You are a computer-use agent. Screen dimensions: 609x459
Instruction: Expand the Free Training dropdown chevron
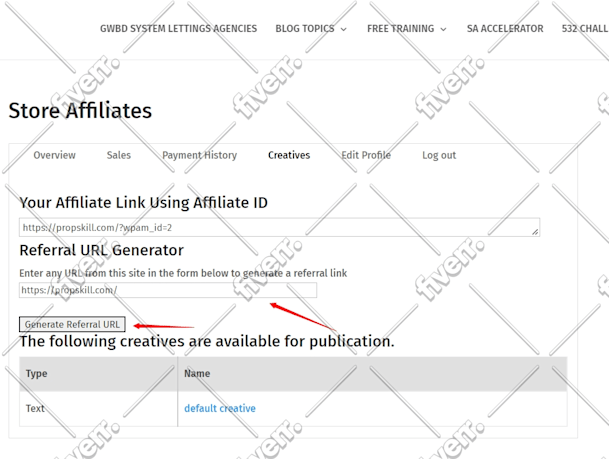(443, 29)
